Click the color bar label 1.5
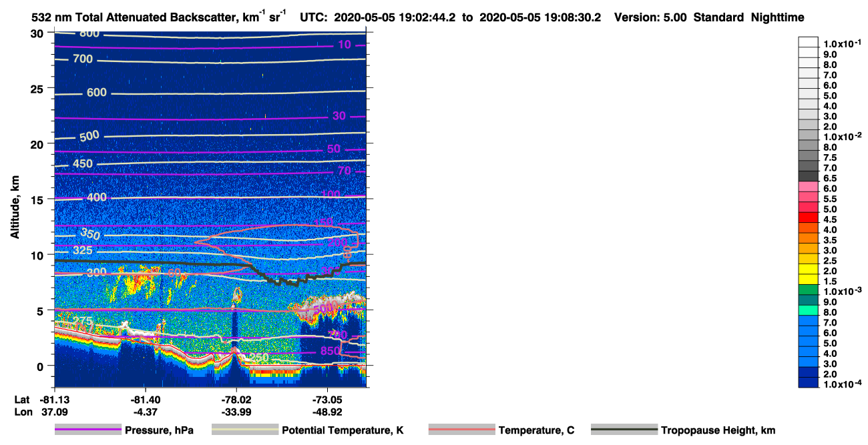868x445 pixels. click(831, 282)
